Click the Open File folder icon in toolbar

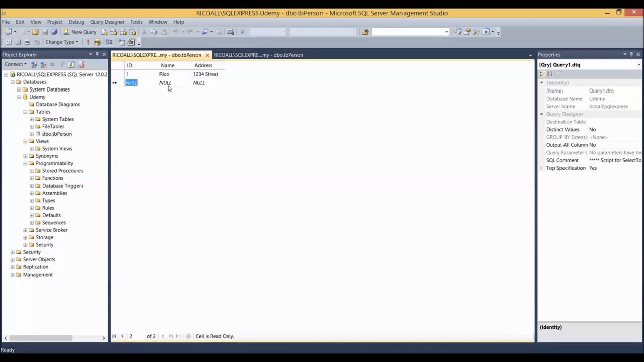(35, 32)
